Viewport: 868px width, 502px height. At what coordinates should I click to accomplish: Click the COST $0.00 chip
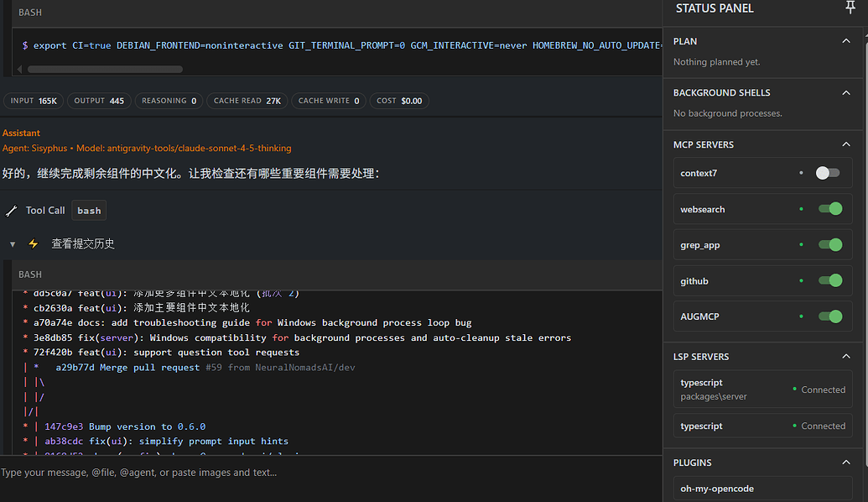pos(399,101)
